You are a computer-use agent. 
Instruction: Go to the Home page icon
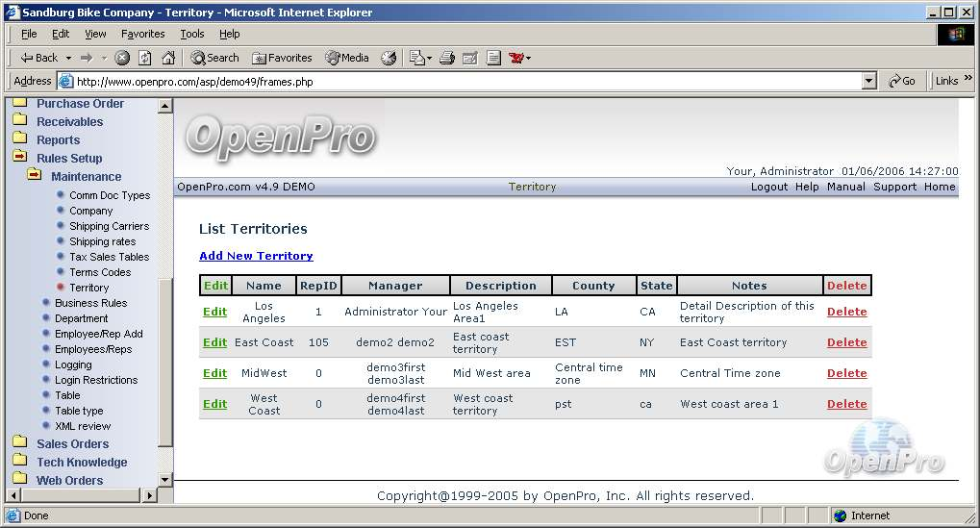coord(168,58)
